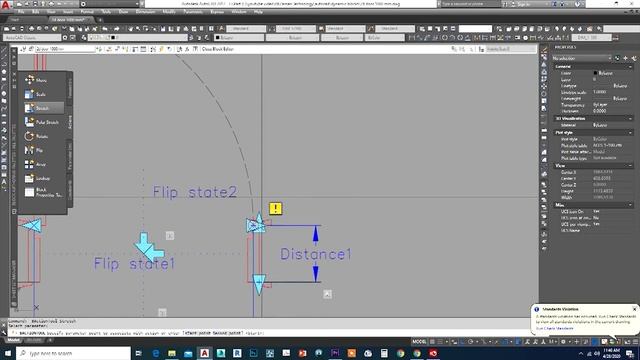Pick the Polar Stretch action
640x360 pixels.
click(43, 122)
